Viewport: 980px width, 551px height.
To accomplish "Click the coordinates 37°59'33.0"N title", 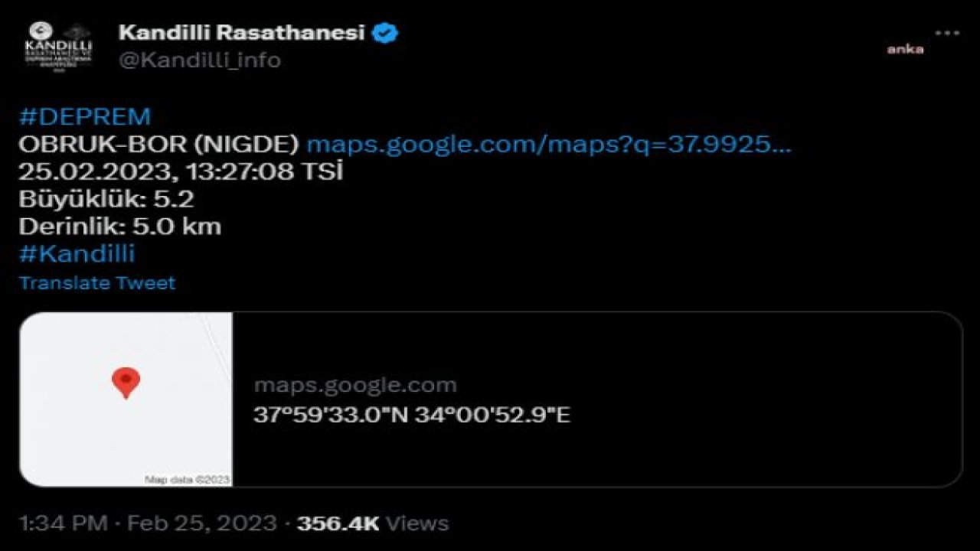I will pyautogui.click(x=412, y=416).
